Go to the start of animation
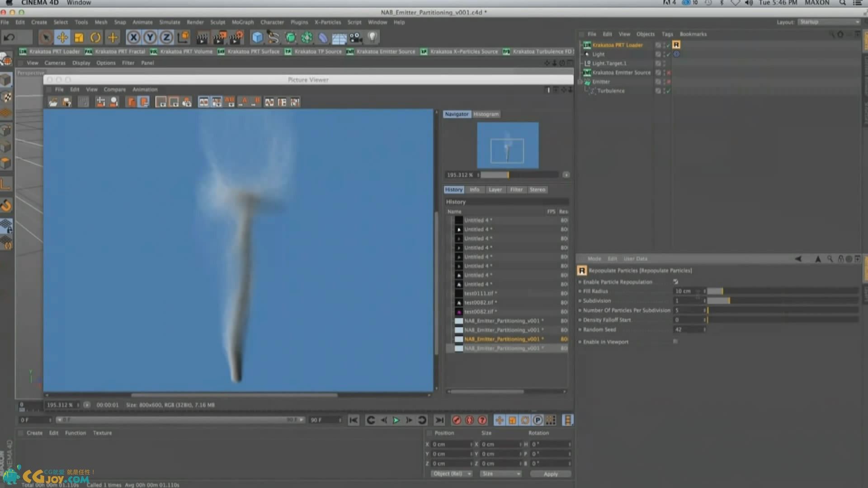 pos(354,420)
